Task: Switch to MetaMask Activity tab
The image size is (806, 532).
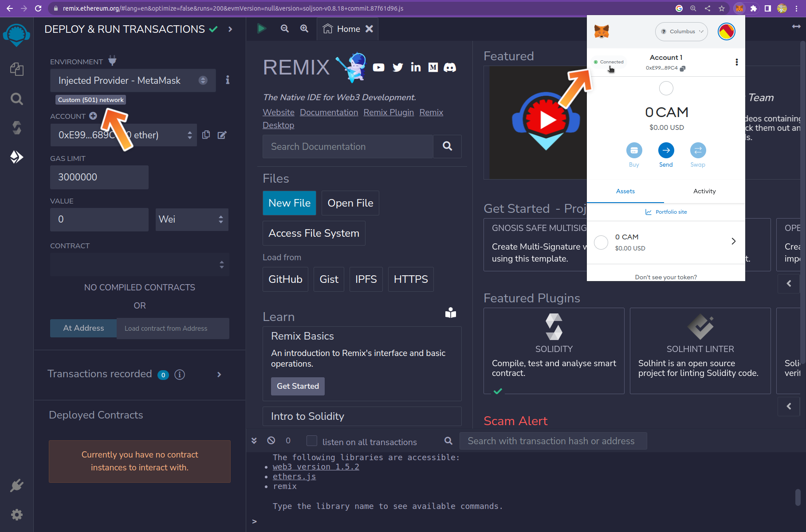Action: [x=704, y=191]
